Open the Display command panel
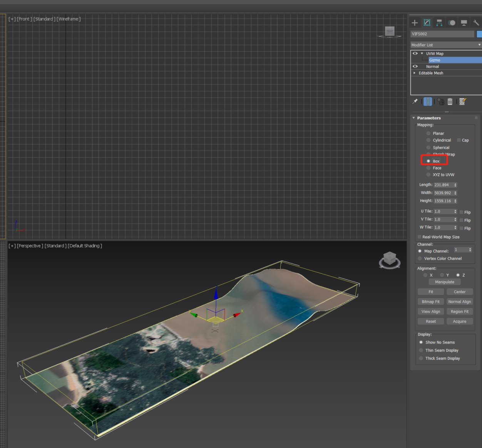 (464, 22)
